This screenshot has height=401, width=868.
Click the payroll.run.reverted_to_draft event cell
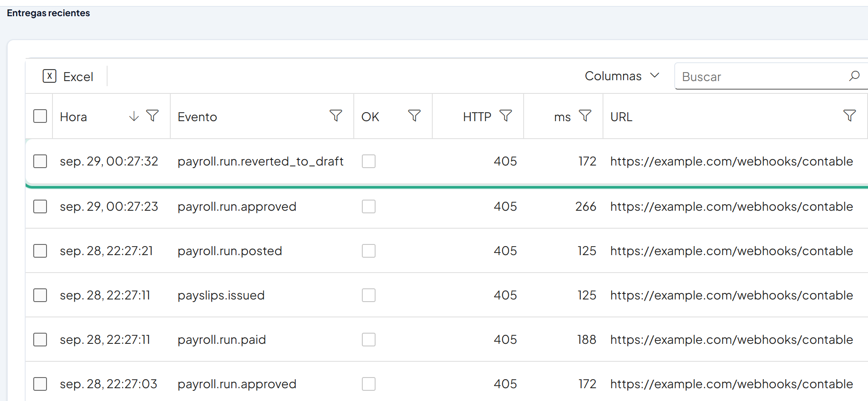click(x=260, y=161)
